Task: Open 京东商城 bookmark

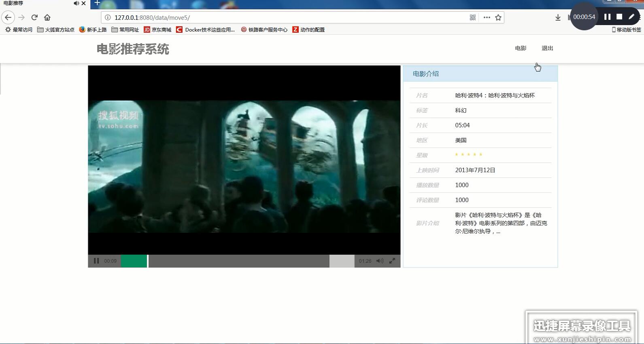Action: pos(157,30)
